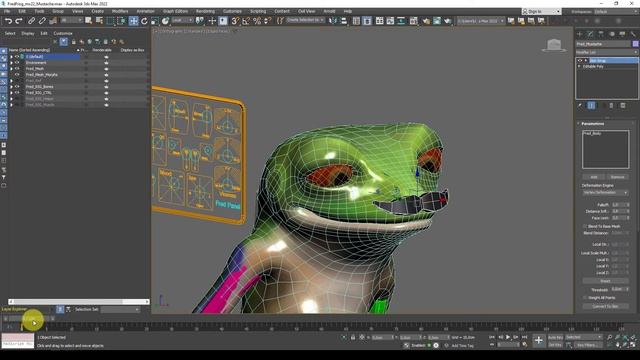The width and height of the screenshot is (640, 360).
Task: Toggle Layer Explorer button in main toolbar
Action: pos(367,21)
